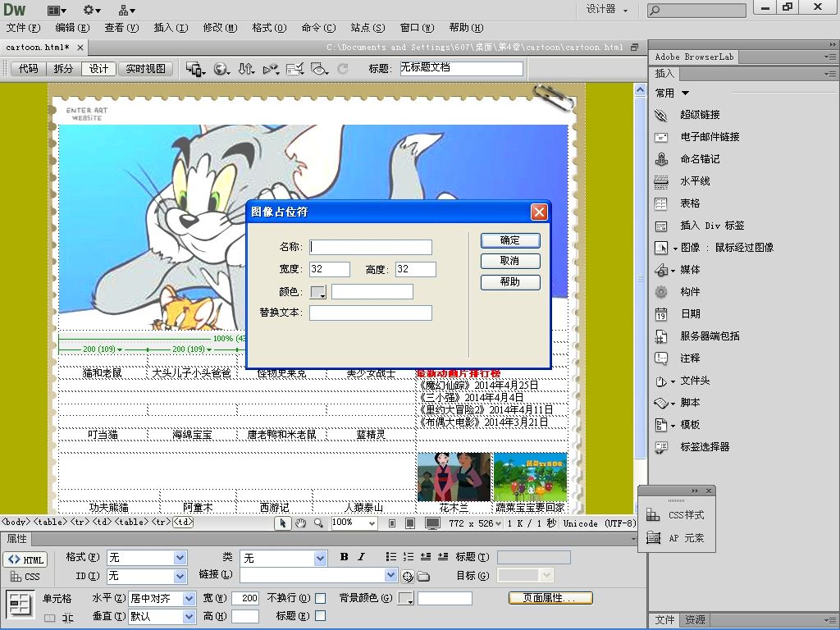This screenshot has height=630, width=840.
Task: Toggle the No Wrap (不换行) checkbox
Action: [321, 598]
